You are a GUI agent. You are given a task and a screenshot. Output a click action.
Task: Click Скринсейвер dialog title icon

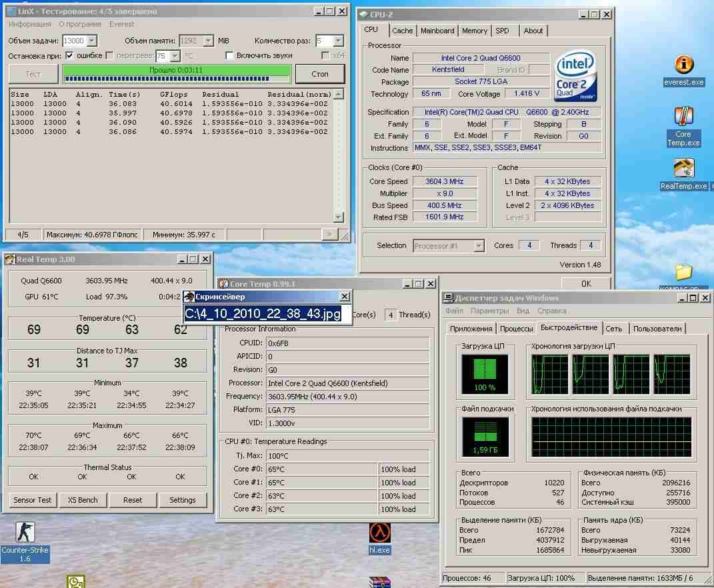tap(189, 297)
